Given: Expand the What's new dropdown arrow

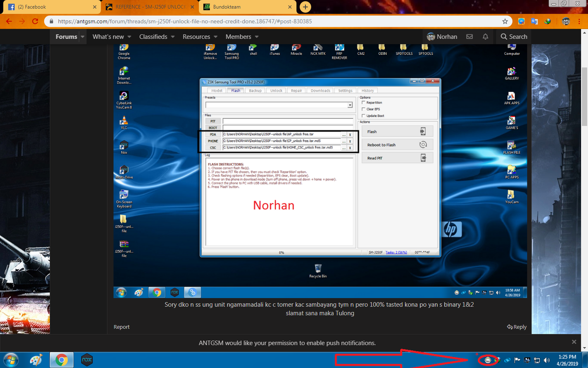Looking at the screenshot, I should 129,37.
